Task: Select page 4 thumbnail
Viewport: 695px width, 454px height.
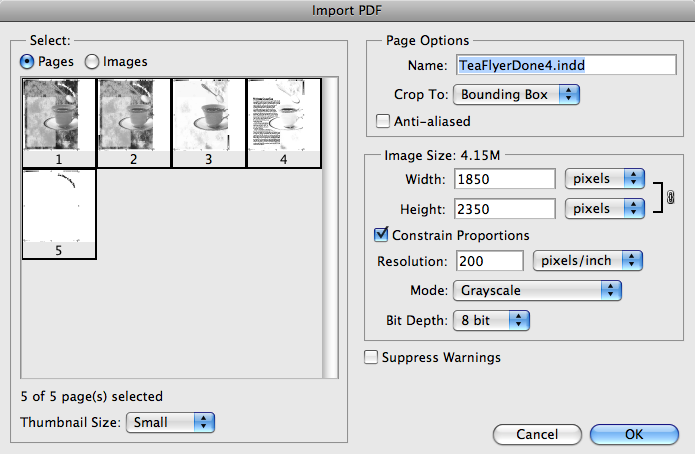Action: click(x=284, y=123)
